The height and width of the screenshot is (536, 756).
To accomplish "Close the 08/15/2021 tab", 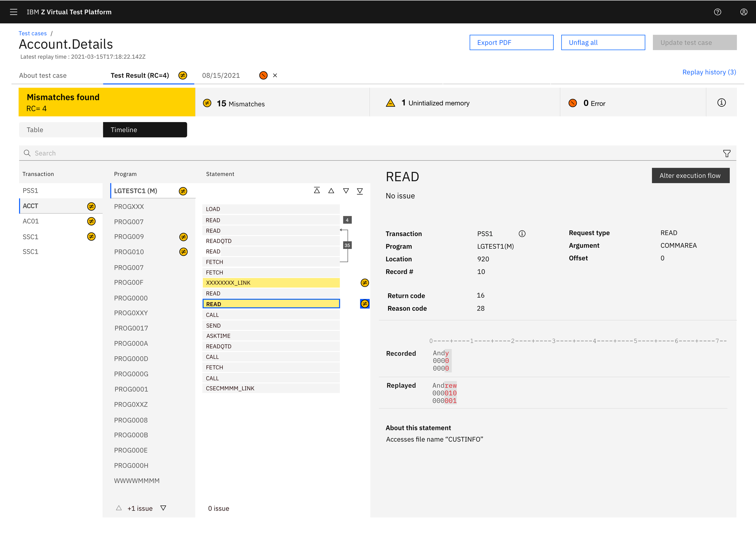I will (275, 75).
